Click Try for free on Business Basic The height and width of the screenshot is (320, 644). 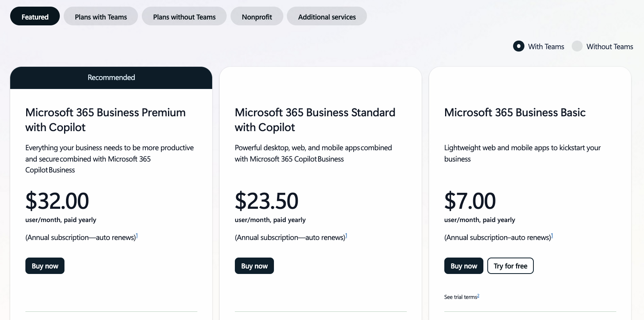tap(510, 266)
